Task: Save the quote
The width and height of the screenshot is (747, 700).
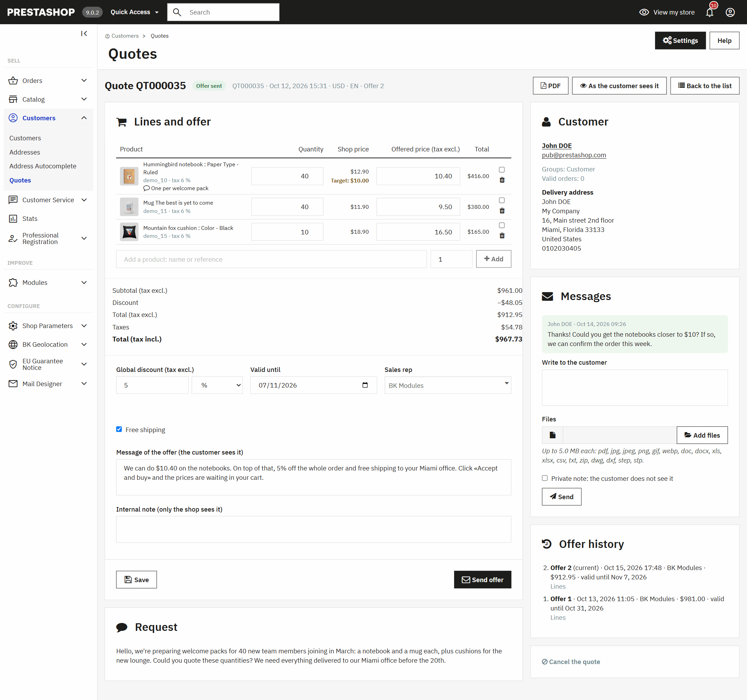Action: pos(136,579)
